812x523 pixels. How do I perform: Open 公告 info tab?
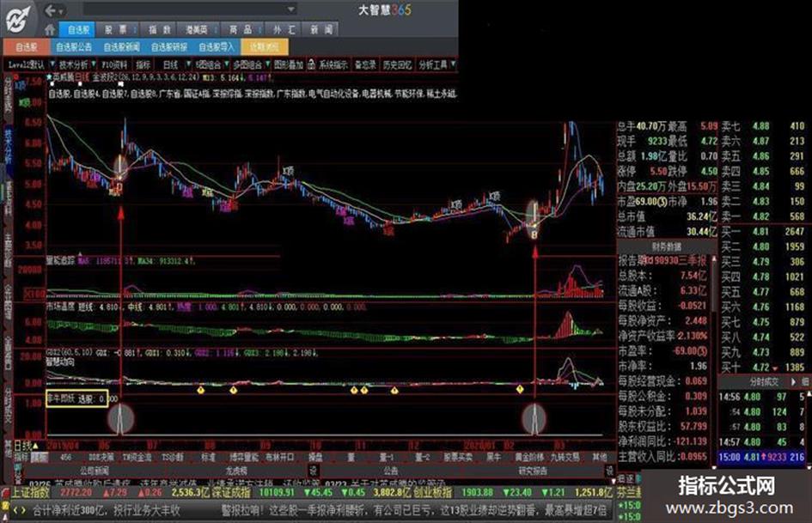(391, 471)
